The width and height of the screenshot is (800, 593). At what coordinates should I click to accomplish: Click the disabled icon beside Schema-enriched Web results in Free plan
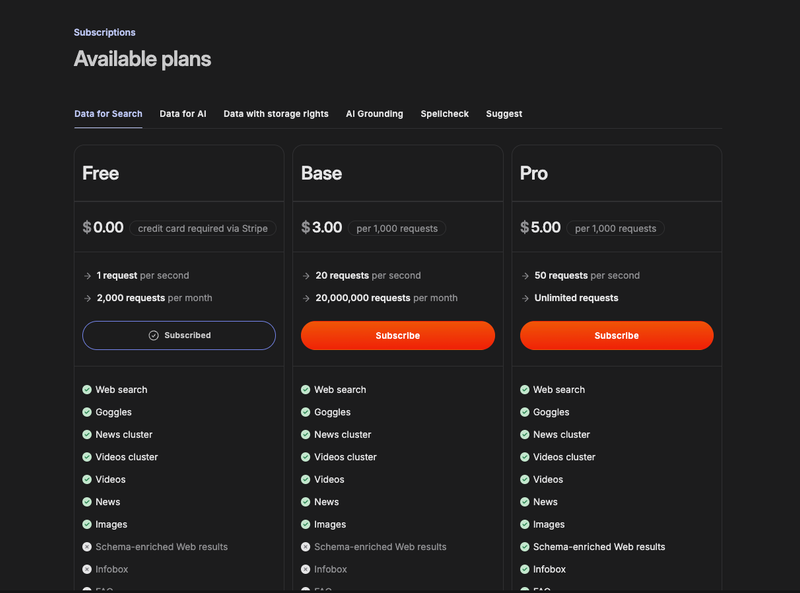point(87,547)
